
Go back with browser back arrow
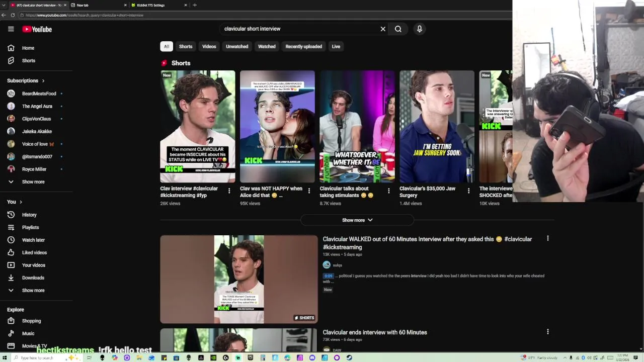pyautogui.click(x=4, y=15)
